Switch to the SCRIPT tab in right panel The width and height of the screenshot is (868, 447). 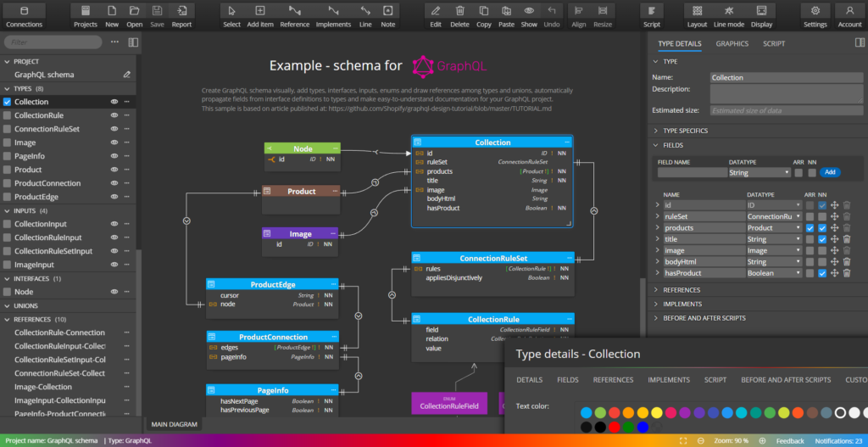pyautogui.click(x=774, y=44)
